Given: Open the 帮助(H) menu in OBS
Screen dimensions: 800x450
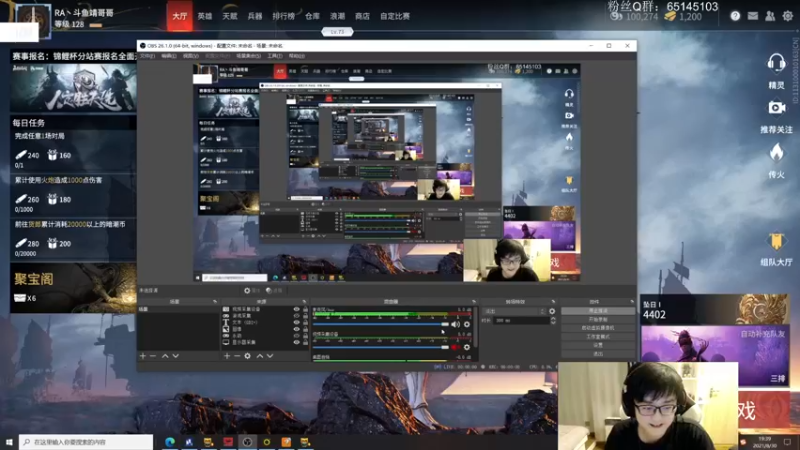Looking at the screenshot, I should click(x=296, y=56).
